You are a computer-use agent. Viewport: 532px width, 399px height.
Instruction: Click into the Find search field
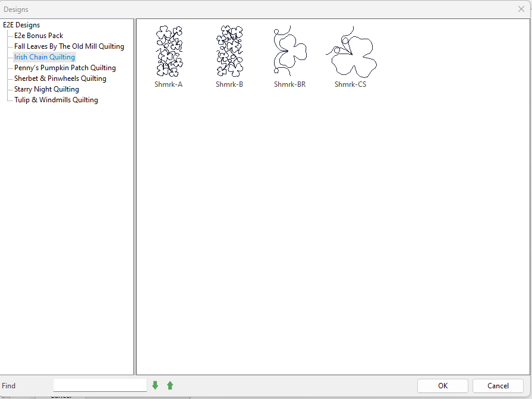100,385
